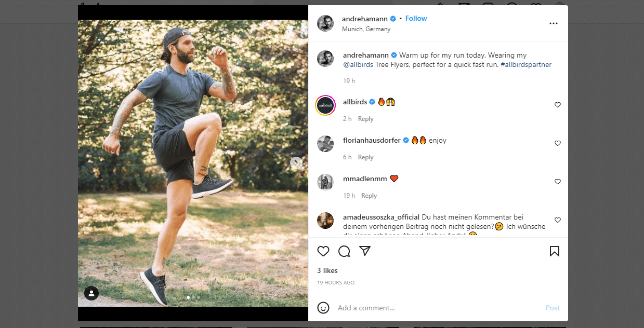Reply to mmadlenmm's comment
Image resolution: width=644 pixels, height=328 pixels.
point(369,196)
